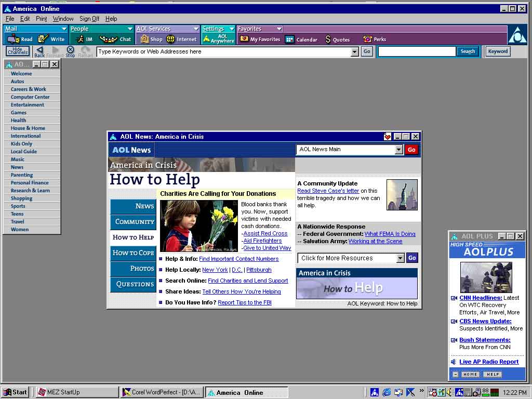Click the volume tray icon
The height and width of the screenshot is (399, 532).
pyautogui.click(x=449, y=392)
